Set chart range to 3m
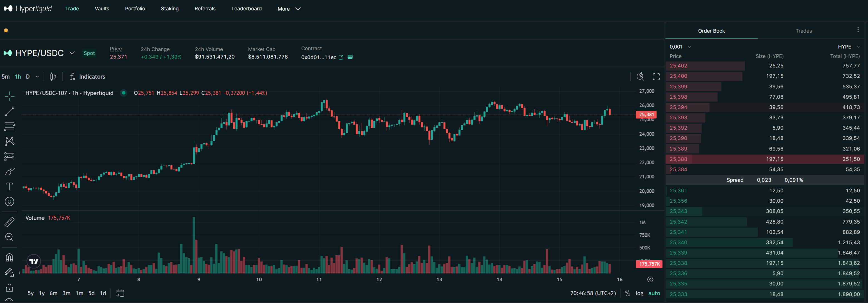This screenshot has width=868, height=303. pos(67,293)
